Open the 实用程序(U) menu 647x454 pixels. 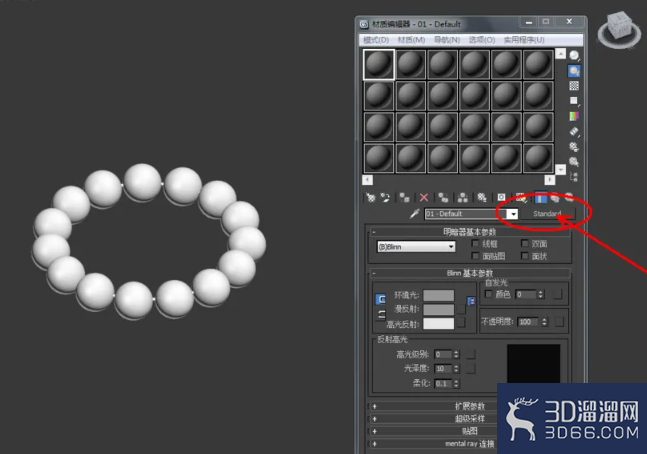524,40
